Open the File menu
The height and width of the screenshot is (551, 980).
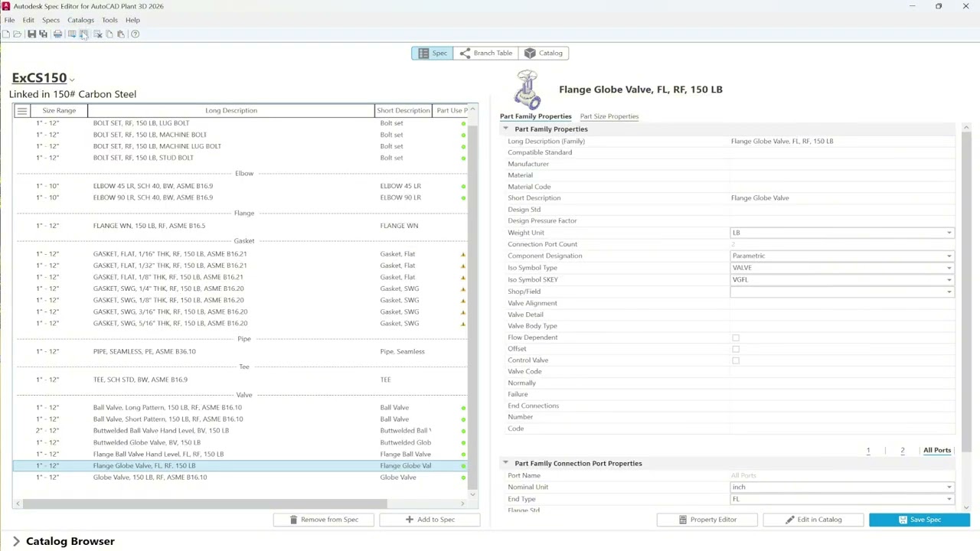coord(9,20)
